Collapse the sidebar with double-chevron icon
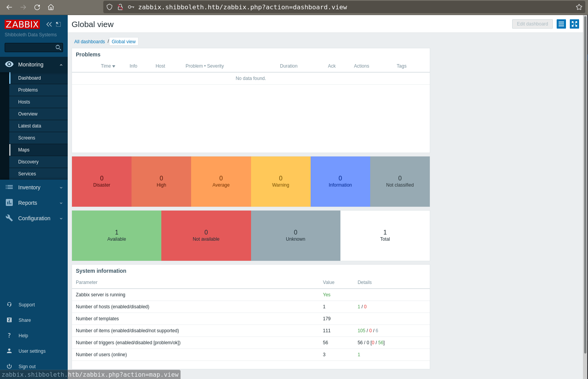This screenshot has height=379, width=588. click(x=49, y=24)
